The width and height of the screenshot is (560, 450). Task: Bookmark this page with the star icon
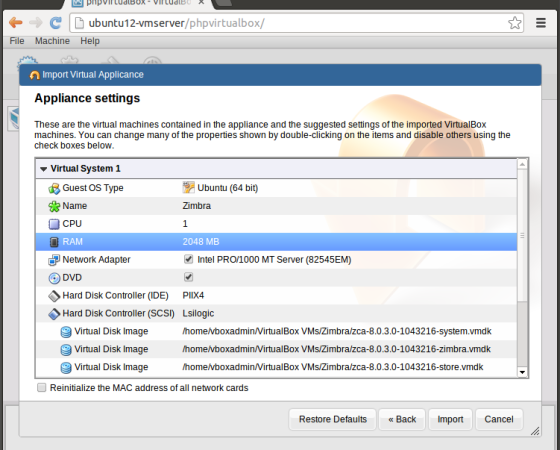coord(515,23)
